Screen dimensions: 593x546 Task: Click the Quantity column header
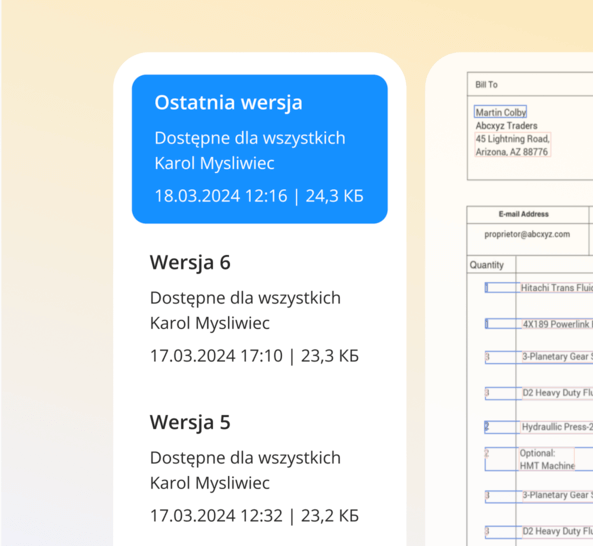point(486,265)
